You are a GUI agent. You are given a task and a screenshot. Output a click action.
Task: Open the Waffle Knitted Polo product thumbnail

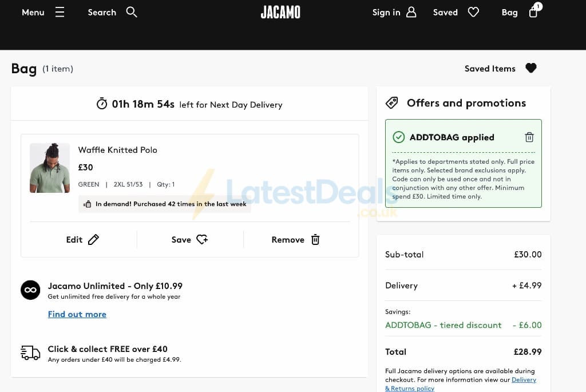pyautogui.click(x=50, y=168)
